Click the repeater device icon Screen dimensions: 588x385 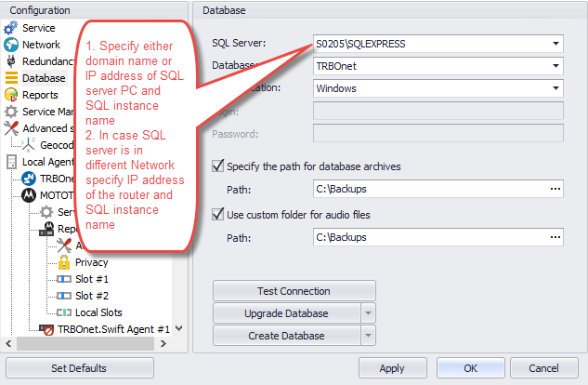click(46, 229)
